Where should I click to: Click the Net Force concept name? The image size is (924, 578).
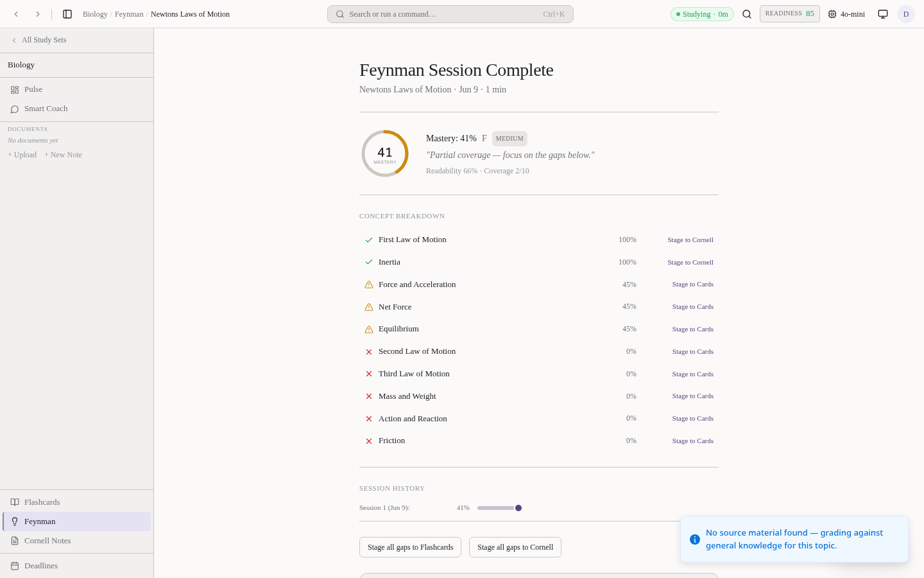coord(395,307)
